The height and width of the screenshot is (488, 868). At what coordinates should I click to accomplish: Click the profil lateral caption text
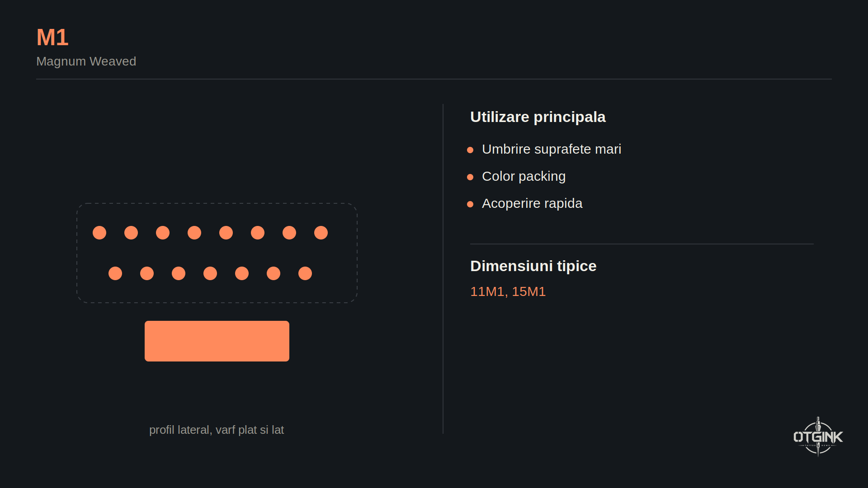pos(217,430)
